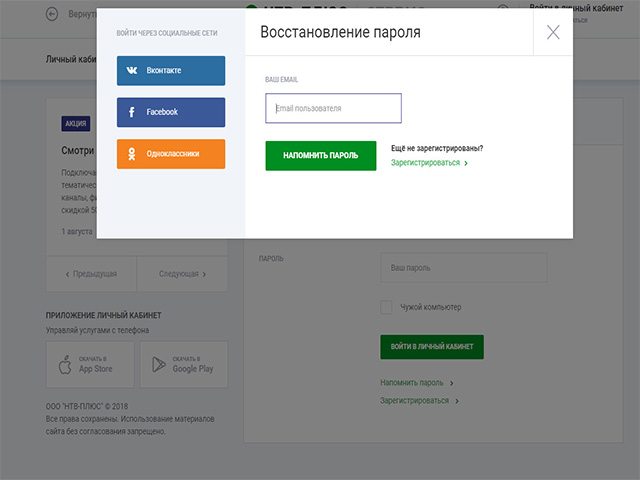Screen dimensions: 640x480
Task: Click the Ваш пароль field behind dialog
Action: pos(463,268)
